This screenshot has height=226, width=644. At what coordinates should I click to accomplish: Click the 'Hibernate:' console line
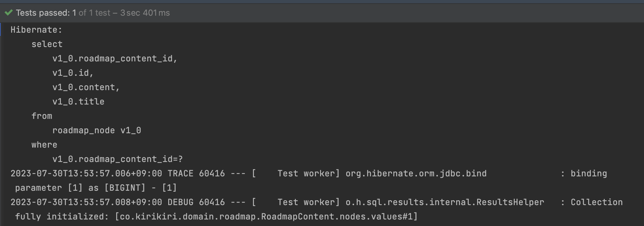click(36, 30)
